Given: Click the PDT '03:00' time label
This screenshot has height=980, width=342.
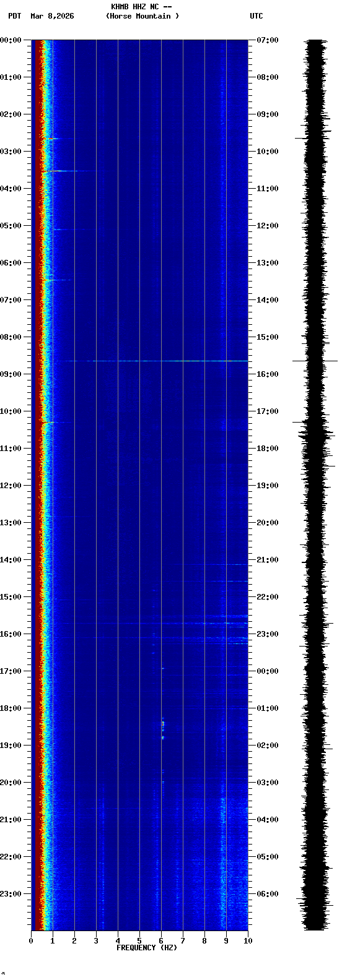Looking at the screenshot, I should click(11, 152).
